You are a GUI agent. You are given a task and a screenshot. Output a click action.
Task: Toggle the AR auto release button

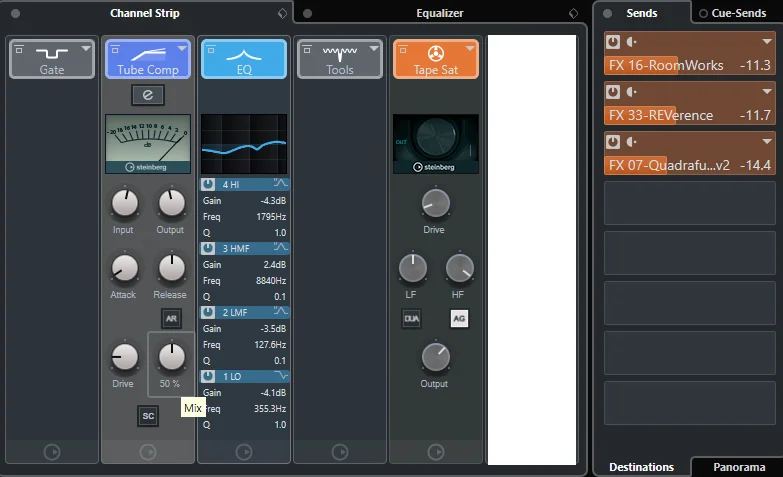(171, 319)
